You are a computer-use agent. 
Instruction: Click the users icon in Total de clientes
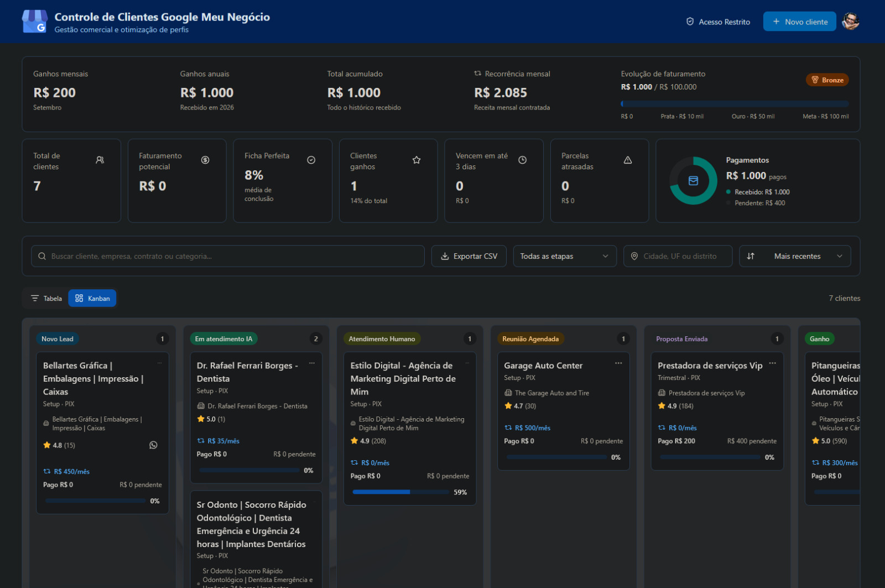pyautogui.click(x=100, y=160)
